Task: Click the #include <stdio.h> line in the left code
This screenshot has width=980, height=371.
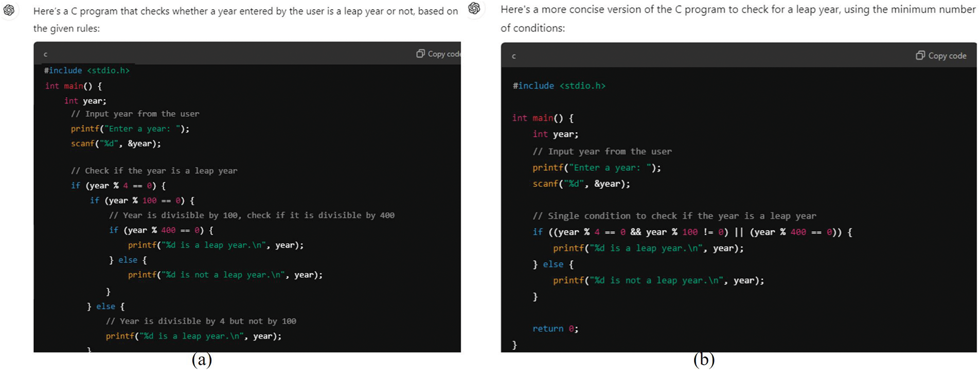Action: click(x=86, y=70)
